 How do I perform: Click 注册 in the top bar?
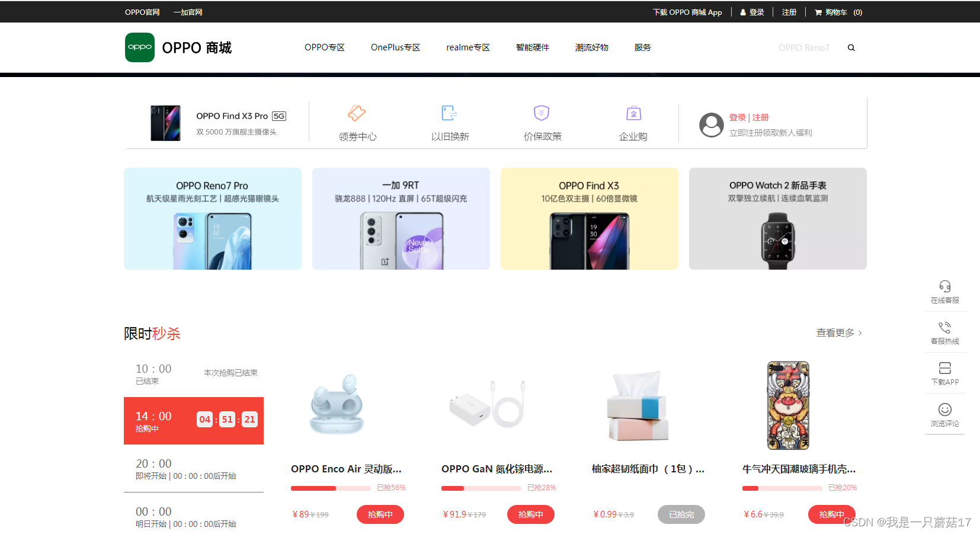(789, 12)
